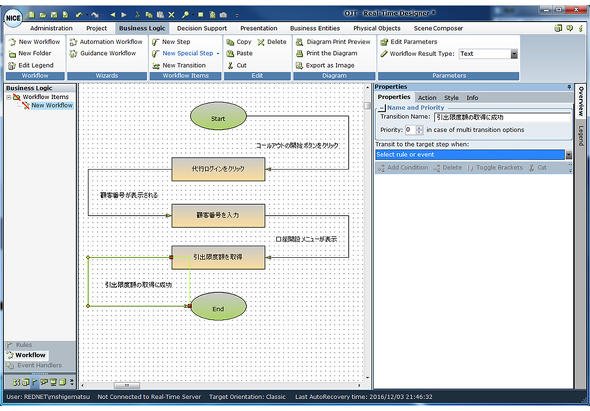Open the New Special Step dropdown arrow
590x411 pixels.
point(218,53)
